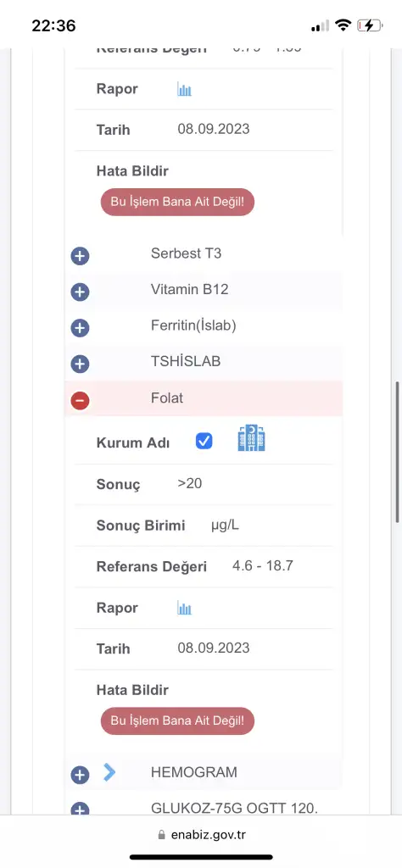Tap the blue chevron beside HEMOGRAM

109,771
